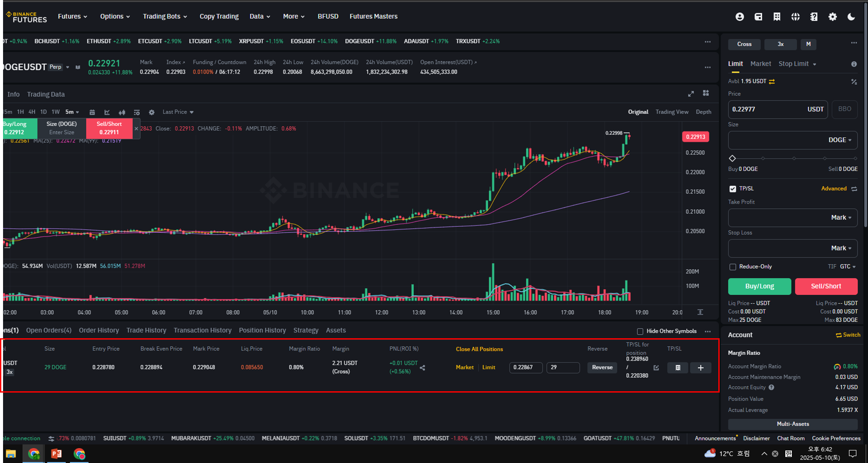Open the chart calendar date icon

tap(92, 112)
